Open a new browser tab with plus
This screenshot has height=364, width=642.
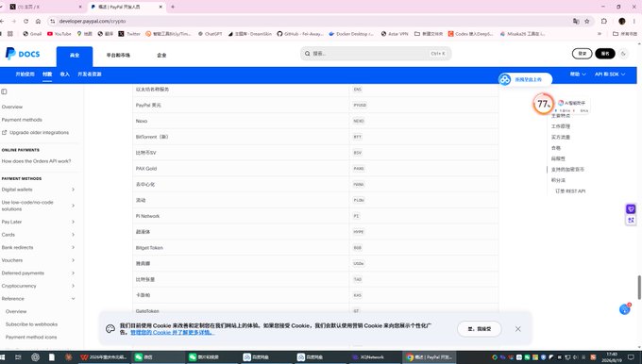coord(173,7)
